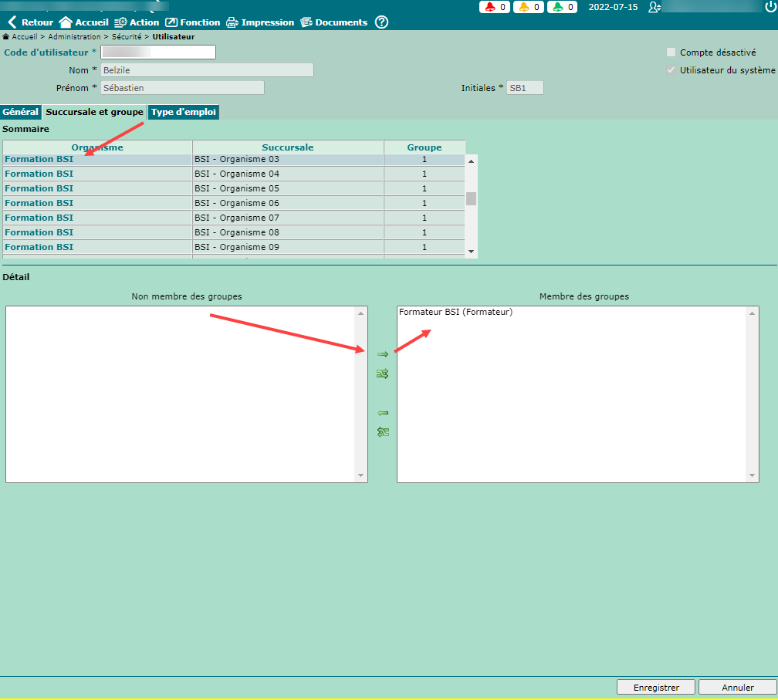Click the single left arrow to remove group
The width and height of the screenshot is (778, 700).
pyautogui.click(x=382, y=413)
